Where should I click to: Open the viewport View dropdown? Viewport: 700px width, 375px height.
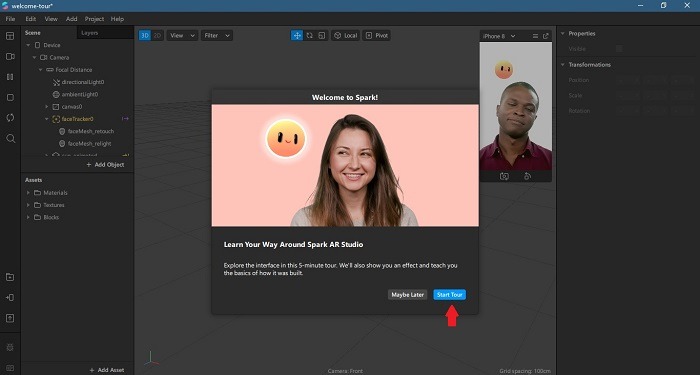click(182, 35)
